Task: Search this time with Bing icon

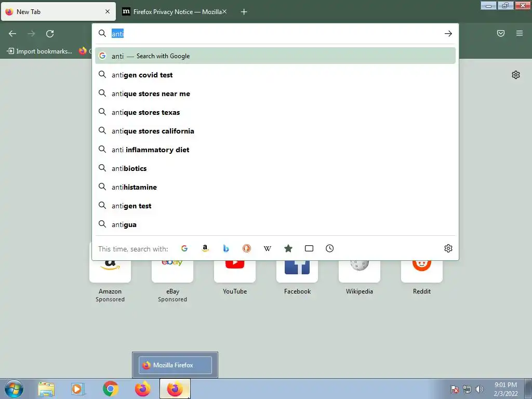Action: click(226, 248)
